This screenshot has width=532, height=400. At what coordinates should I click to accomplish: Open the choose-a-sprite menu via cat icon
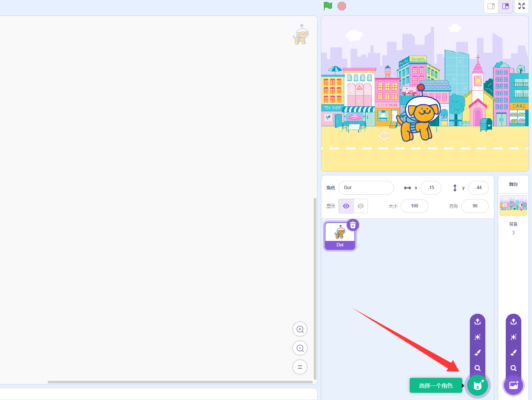477,386
